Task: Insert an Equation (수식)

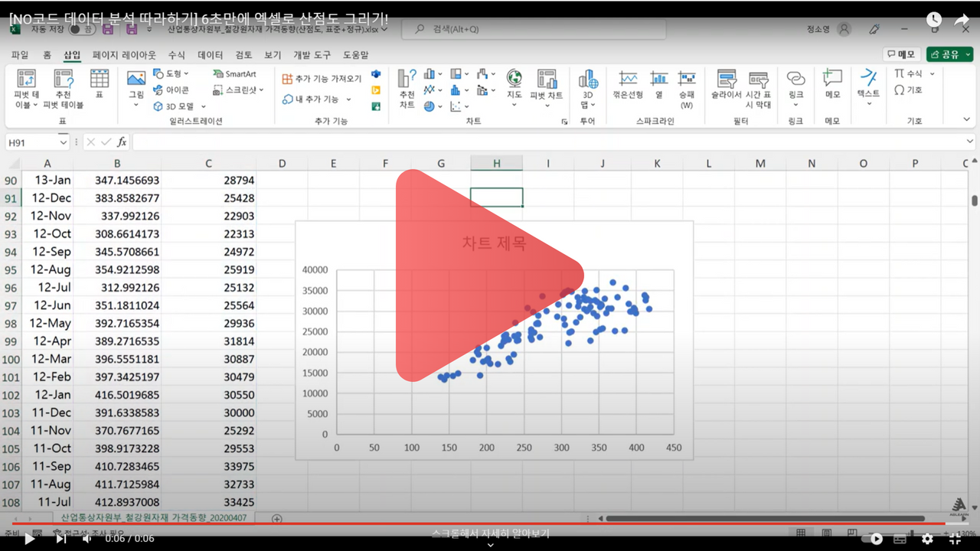Action: click(914, 74)
